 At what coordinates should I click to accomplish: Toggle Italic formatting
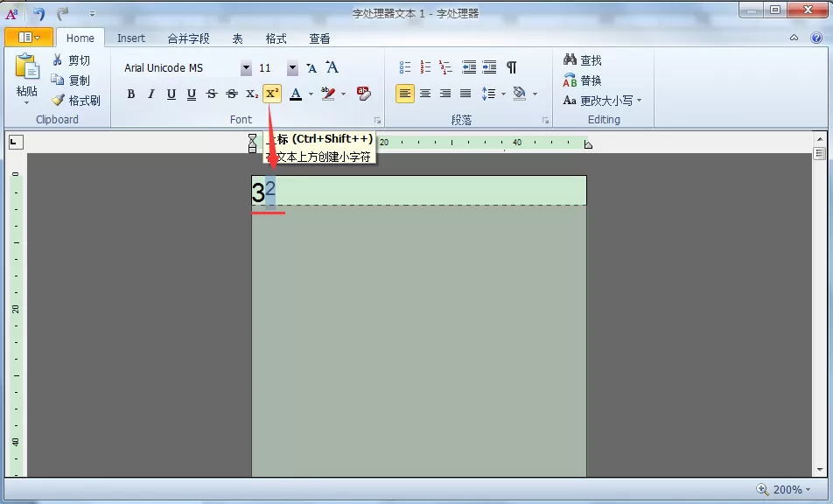(x=151, y=94)
